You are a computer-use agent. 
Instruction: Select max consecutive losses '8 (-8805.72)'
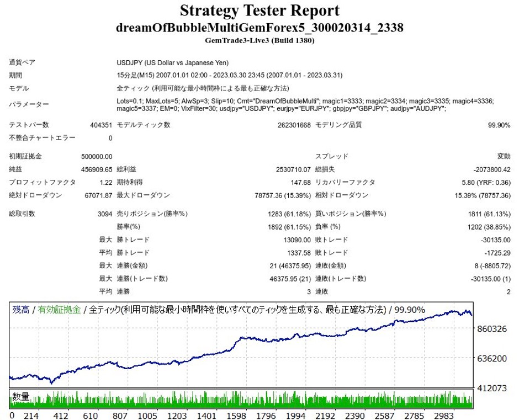click(492, 266)
